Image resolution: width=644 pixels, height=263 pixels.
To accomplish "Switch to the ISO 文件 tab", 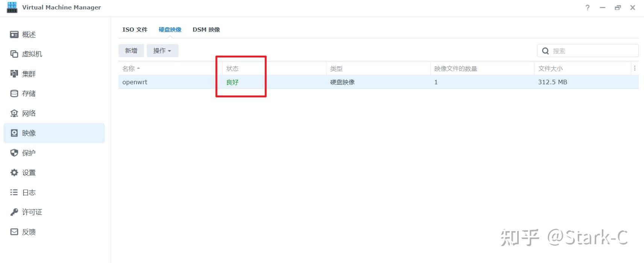I will [135, 30].
